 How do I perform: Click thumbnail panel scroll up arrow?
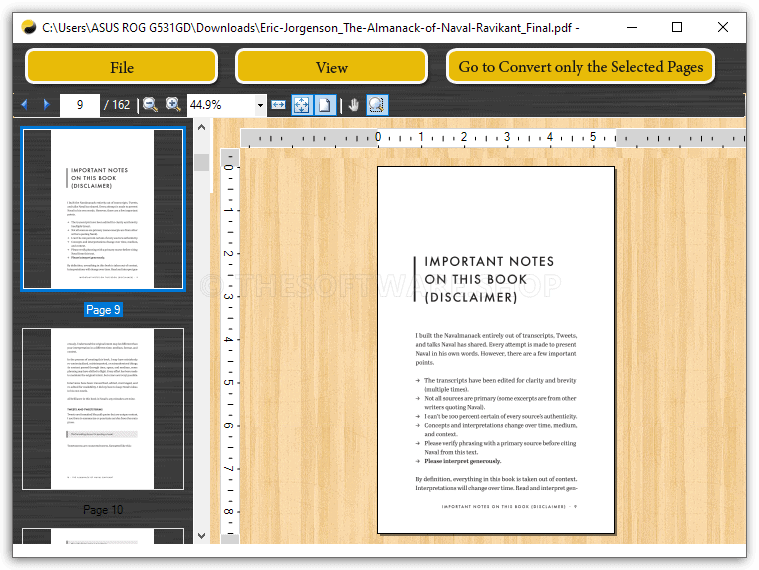(202, 127)
